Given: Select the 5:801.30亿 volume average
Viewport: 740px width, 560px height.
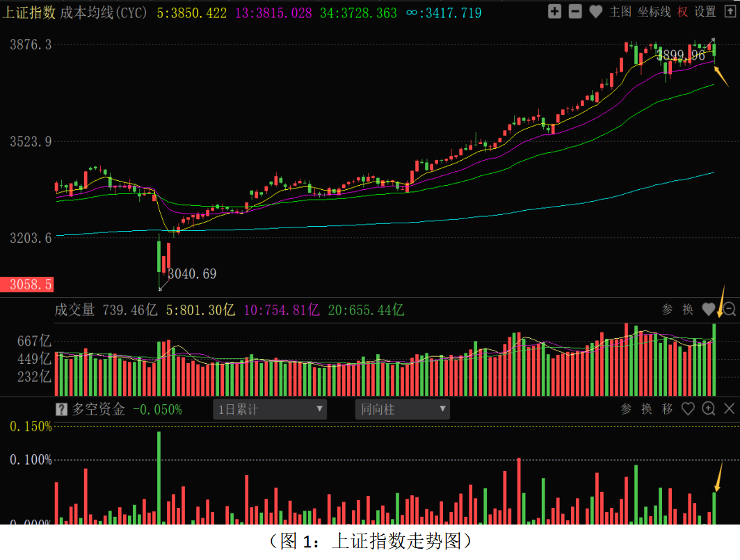Looking at the screenshot, I should click(200, 310).
